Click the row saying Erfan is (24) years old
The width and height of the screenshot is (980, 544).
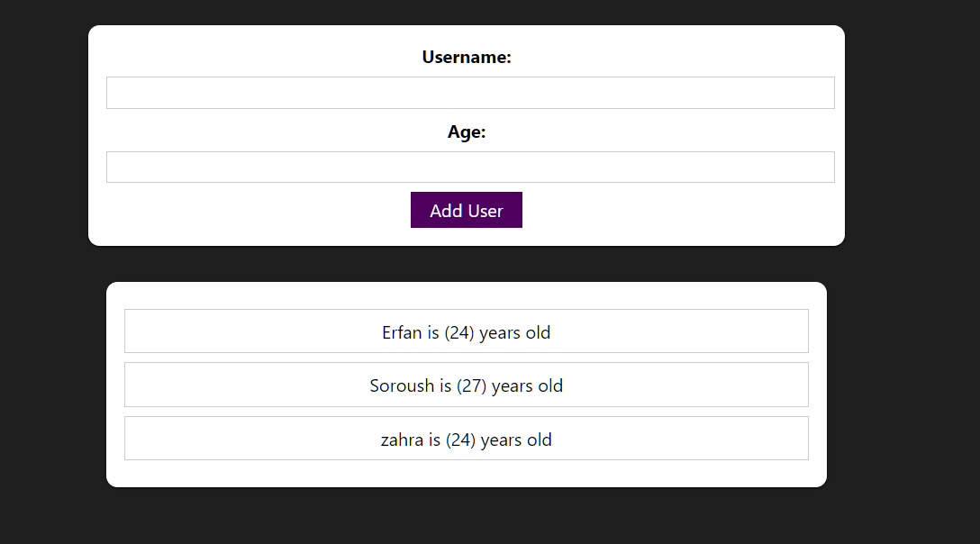click(x=466, y=331)
